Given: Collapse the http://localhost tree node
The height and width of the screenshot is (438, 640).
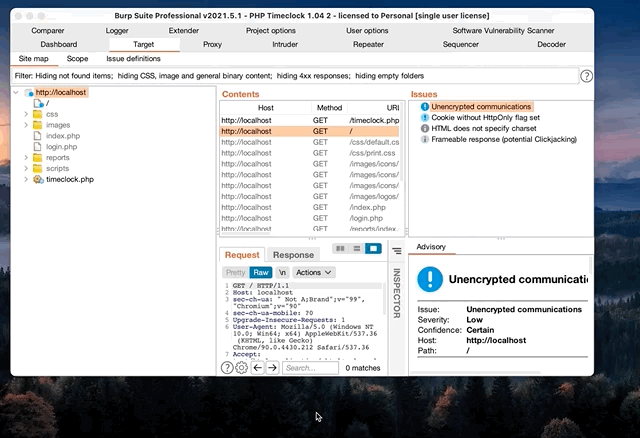Looking at the screenshot, I should point(17,93).
